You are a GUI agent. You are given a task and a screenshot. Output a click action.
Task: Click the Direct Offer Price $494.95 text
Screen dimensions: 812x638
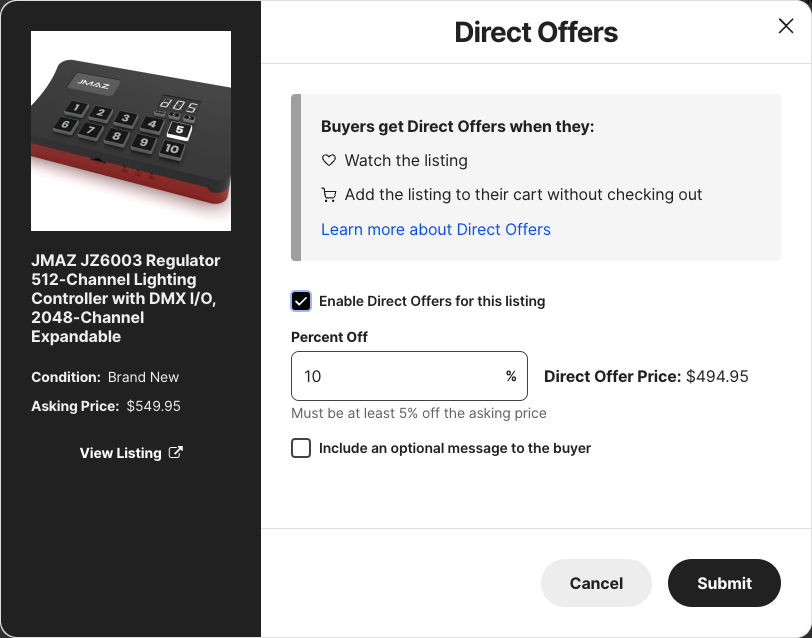pos(646,377)
